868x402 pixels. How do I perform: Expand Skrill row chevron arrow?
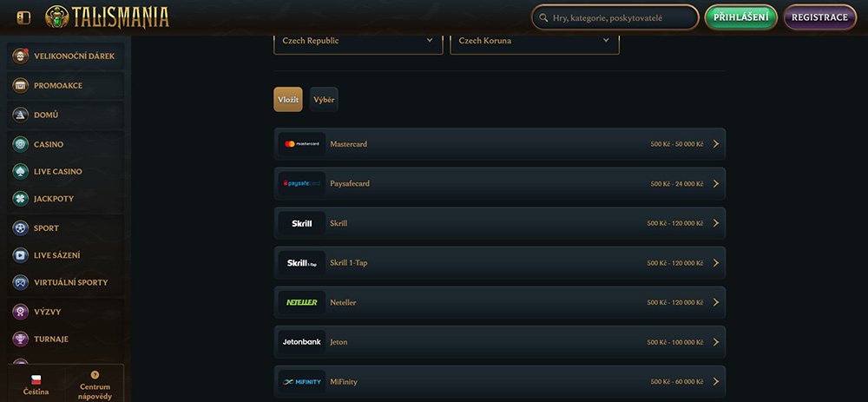pos(716,223)
